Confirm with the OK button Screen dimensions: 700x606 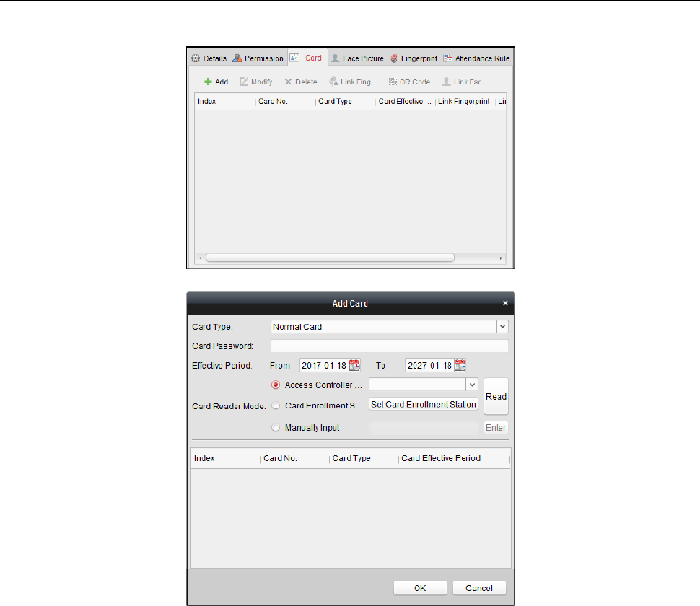[420, 588]
